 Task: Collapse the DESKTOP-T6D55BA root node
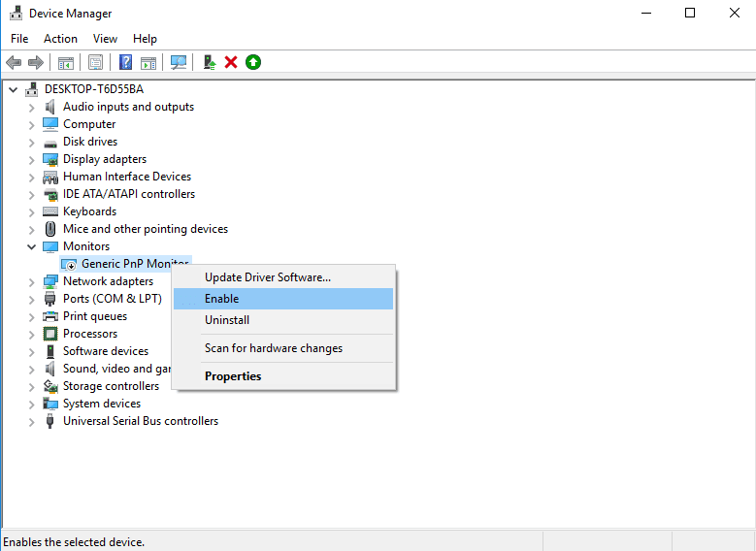[13, 89]
